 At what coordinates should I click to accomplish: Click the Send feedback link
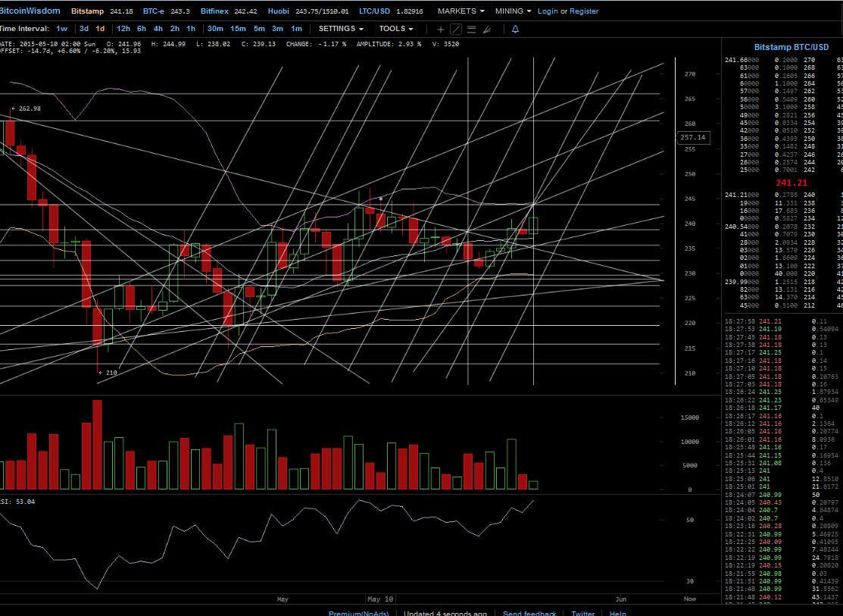click(529, 613)
